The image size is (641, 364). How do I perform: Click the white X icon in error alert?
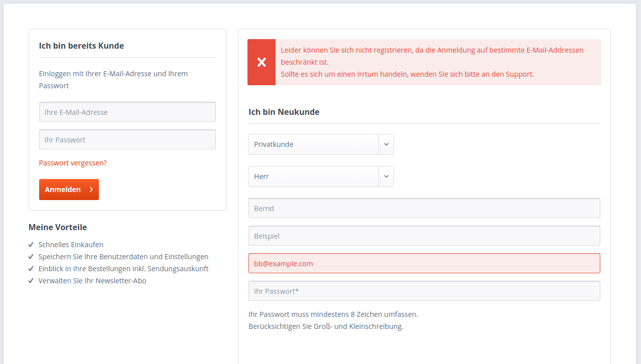click(262, 62)
